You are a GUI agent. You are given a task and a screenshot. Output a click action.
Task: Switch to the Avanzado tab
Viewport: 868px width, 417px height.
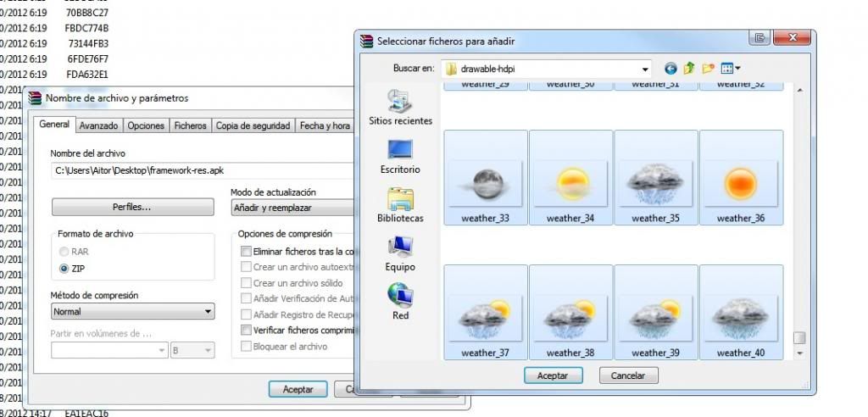click(x=98, y=125)
